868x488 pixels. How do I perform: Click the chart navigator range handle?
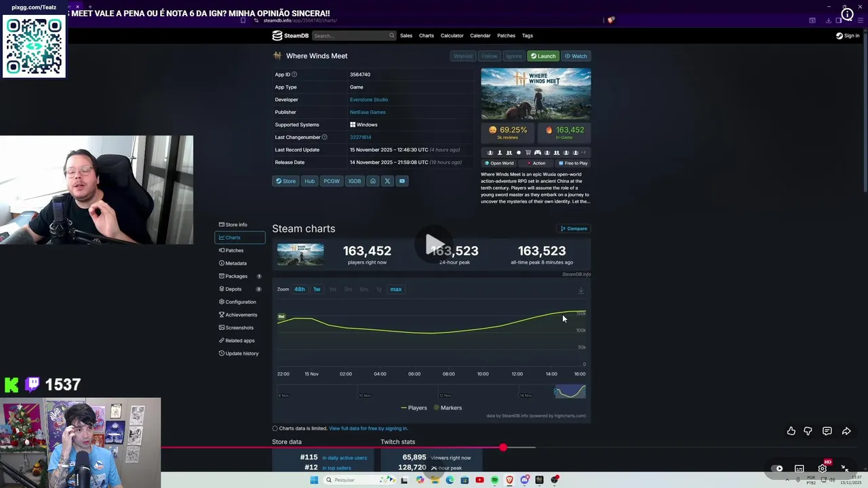click(555, 392)
